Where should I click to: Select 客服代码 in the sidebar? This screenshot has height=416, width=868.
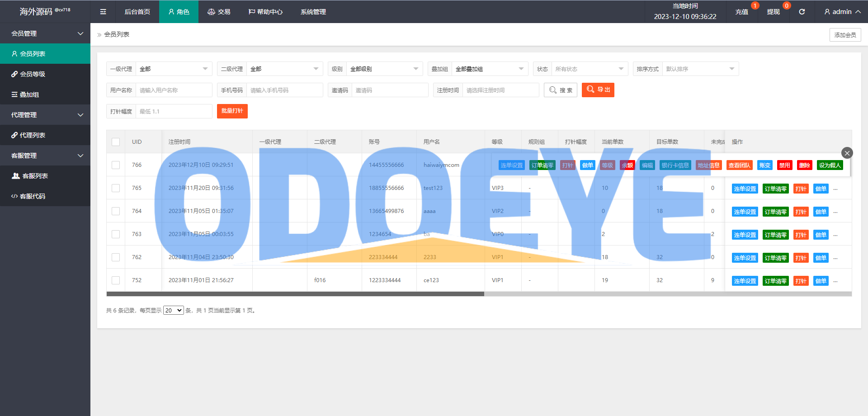tap(45, 196)
